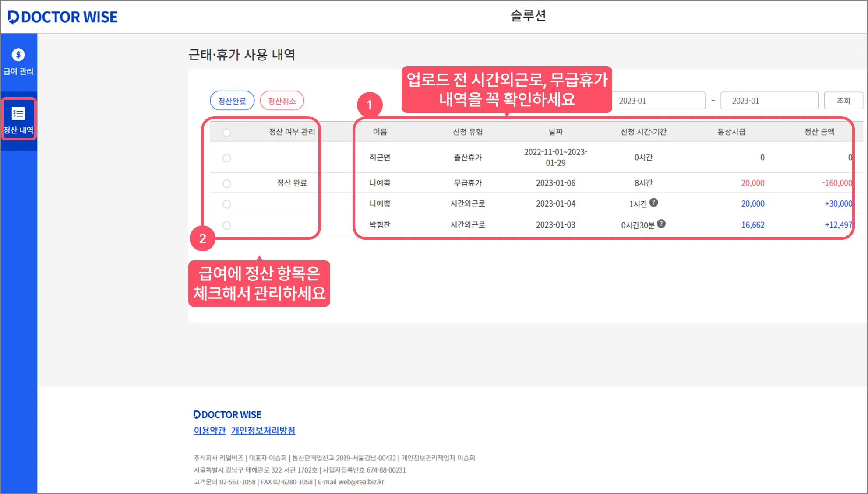Click the 조회 search button
Viewport: 868px width, 494px height.
pos(843,101)
